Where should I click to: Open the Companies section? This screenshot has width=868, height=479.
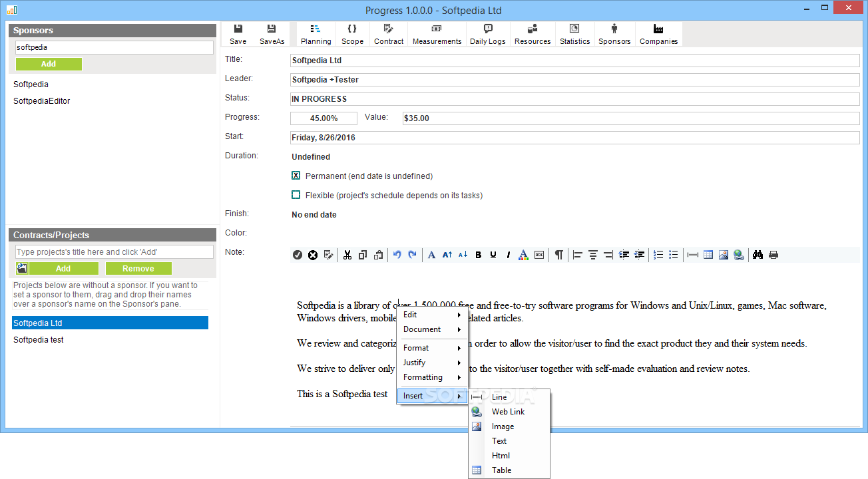coord(658,34)
